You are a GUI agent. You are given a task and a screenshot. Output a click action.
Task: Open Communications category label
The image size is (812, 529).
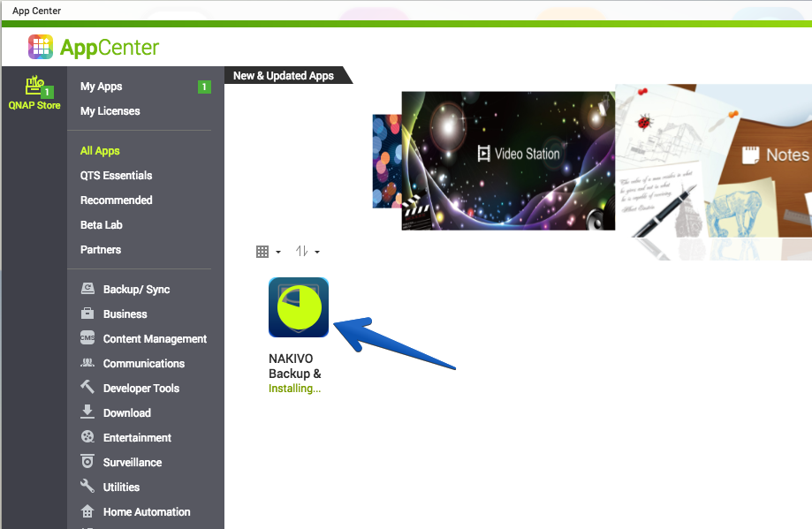[143, 363]
